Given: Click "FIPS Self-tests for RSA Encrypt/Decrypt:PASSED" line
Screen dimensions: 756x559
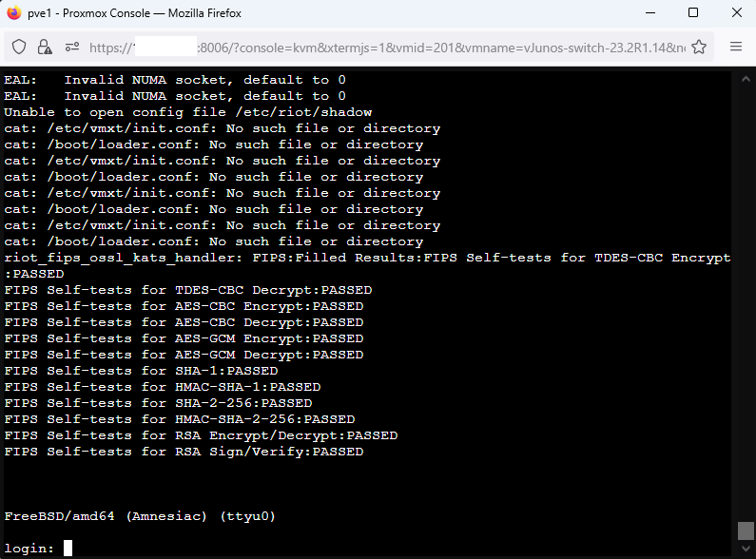Looking at the screenshot, I should [201, 435].
